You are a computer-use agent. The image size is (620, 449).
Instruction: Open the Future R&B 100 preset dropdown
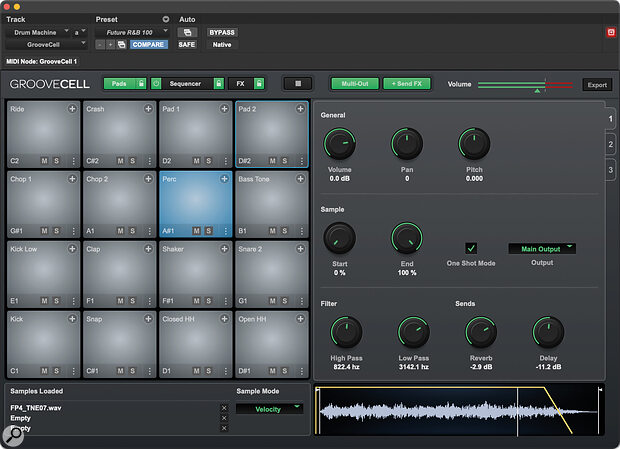click(x=132, y=32)
